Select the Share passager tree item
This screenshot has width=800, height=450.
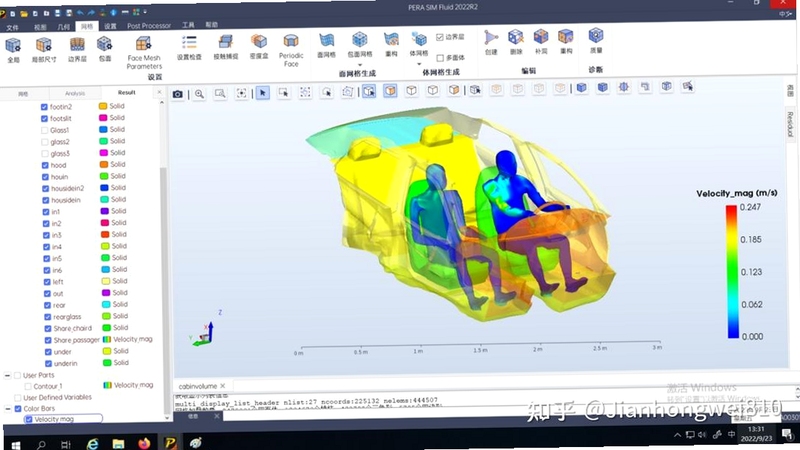coord(77,340)
